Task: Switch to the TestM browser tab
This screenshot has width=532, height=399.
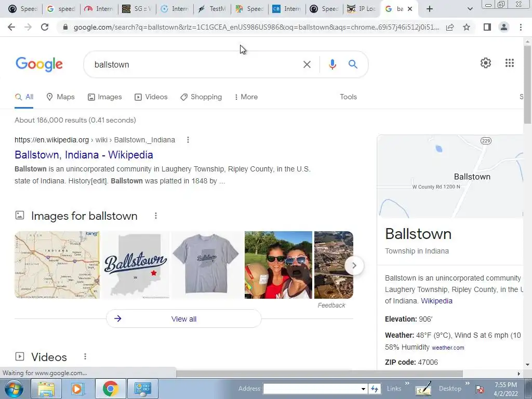Action: click(212, 9)
